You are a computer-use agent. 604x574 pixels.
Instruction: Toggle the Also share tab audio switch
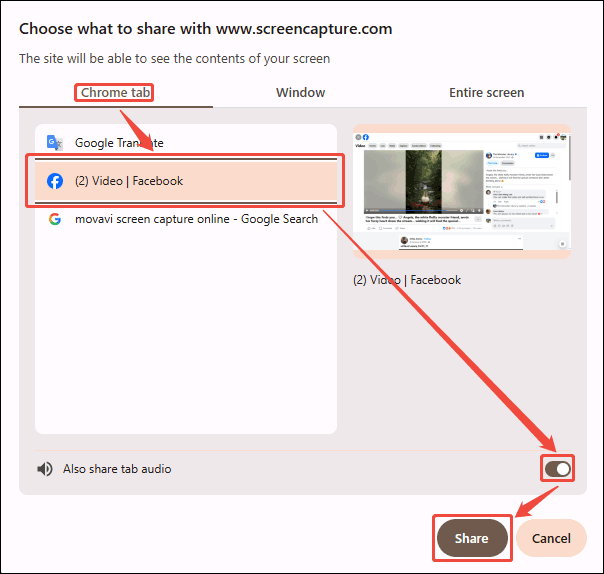557,469
